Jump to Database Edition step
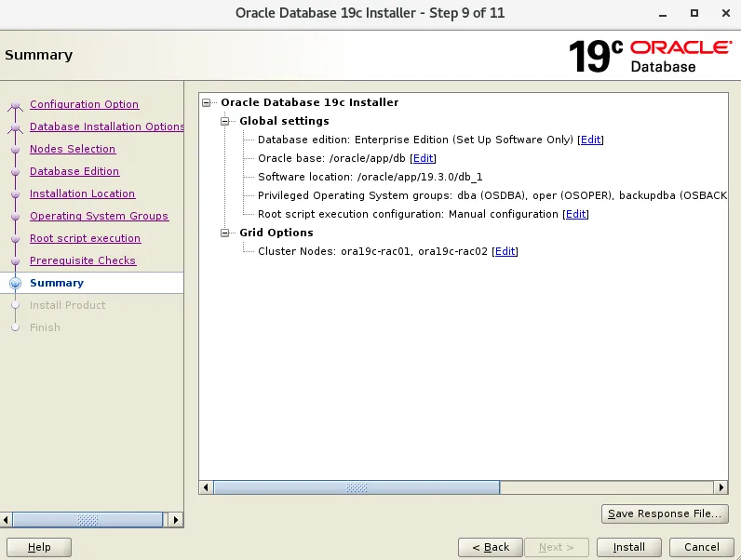741x560 pixels. coord(74,171)
